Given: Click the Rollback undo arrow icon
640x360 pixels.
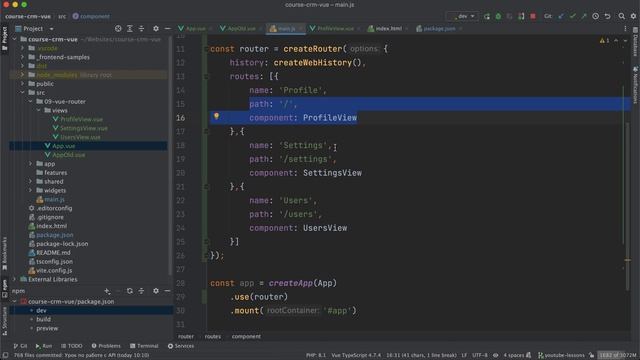Looking at the screenshot, I should [607, 16].
